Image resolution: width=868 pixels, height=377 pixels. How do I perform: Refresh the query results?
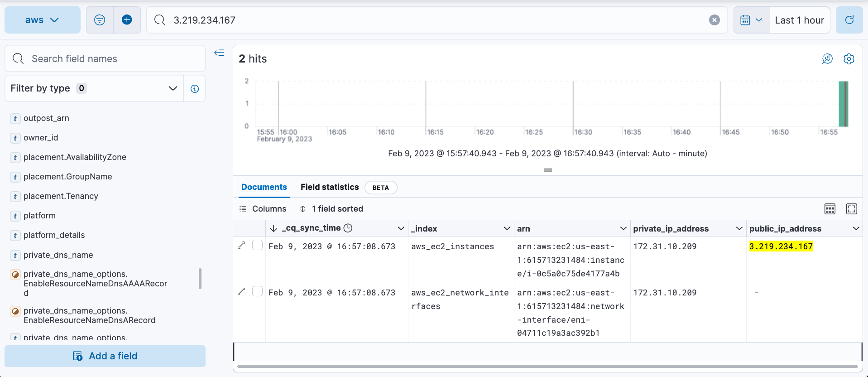click(849, 20)
